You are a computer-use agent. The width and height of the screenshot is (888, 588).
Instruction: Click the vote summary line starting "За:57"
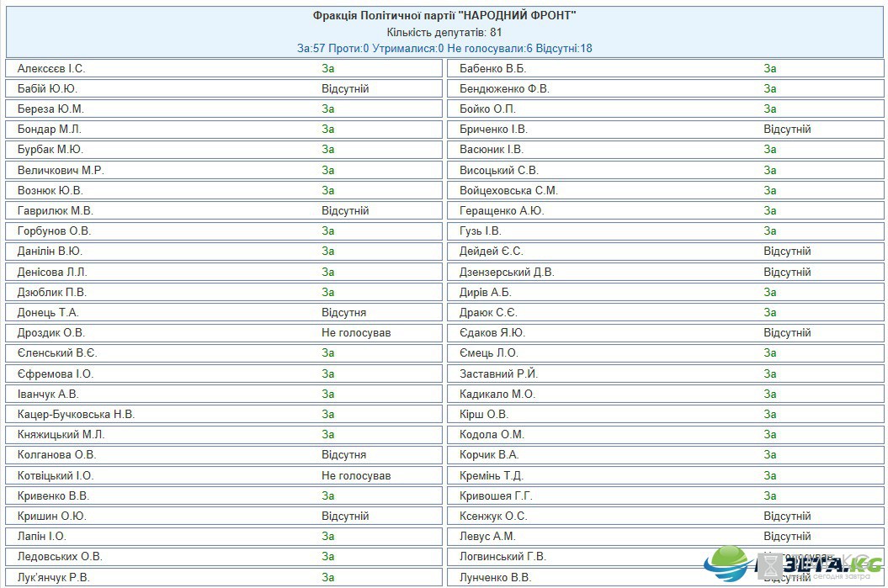(444, 48)
